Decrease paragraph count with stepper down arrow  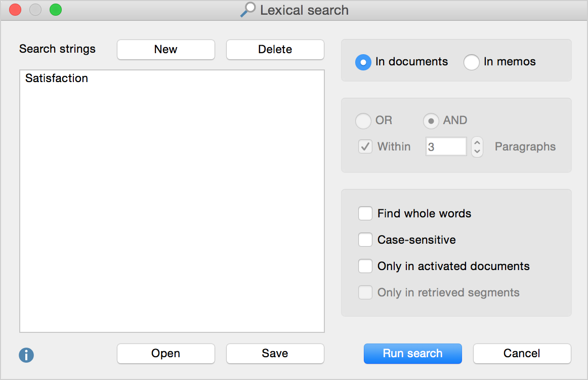[477, 151]
